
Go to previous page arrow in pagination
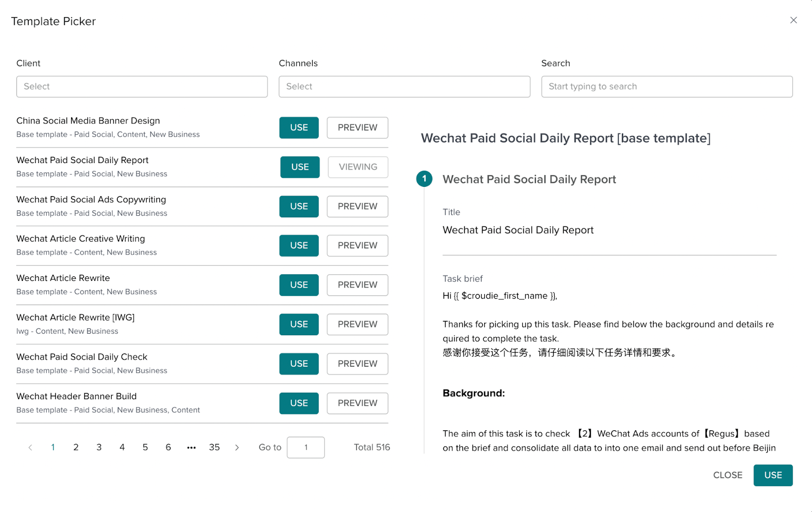click(x=30, y=447)
